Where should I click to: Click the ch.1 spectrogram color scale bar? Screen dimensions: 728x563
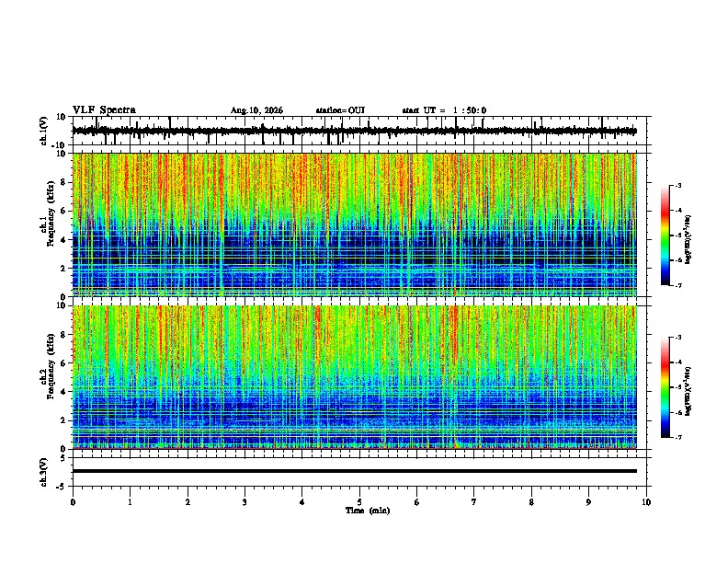[x=665, y=236]
